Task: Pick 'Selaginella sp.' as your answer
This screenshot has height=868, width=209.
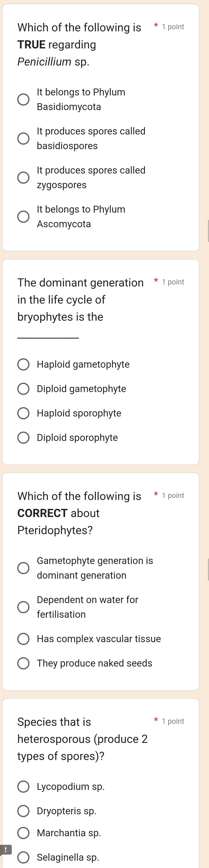Action: pos(23,857)
